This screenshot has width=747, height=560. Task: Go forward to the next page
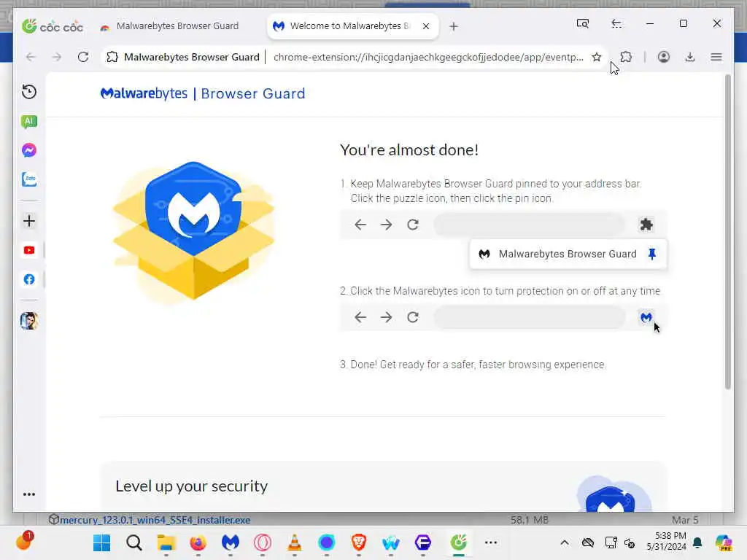[x=57, y=57]
